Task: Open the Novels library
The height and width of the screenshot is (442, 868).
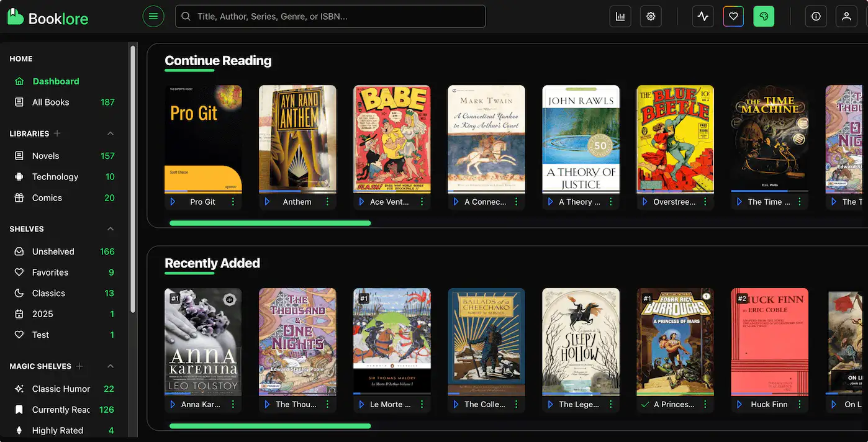Action: pos(65,156)
